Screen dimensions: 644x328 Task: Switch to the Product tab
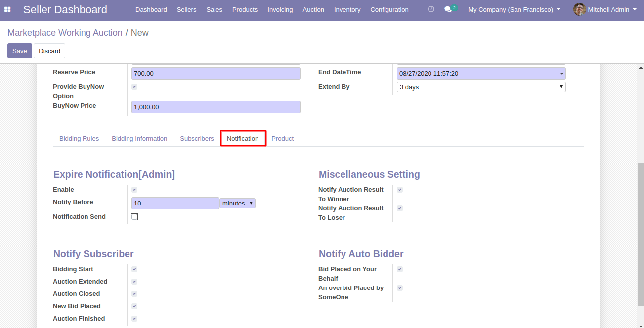(x=283, y=139)
